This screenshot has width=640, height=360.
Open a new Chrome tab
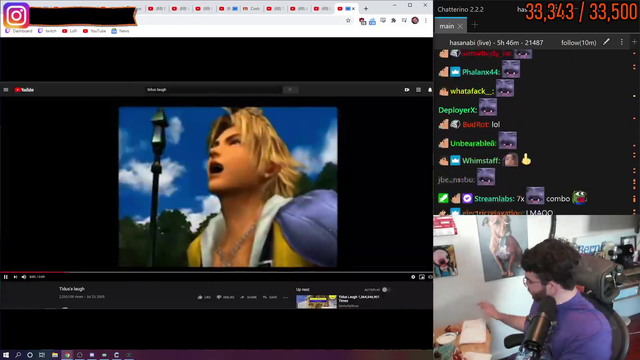366,9
